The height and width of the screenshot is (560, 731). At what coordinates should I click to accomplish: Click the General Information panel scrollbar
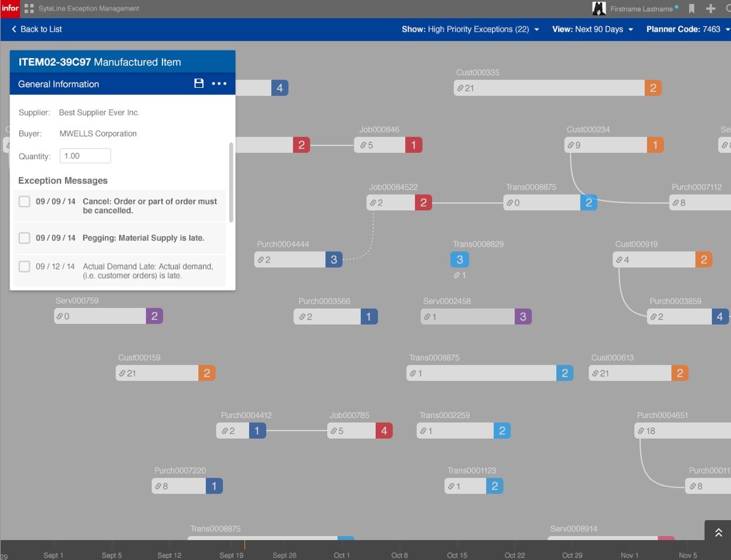[x=231, y=182]
